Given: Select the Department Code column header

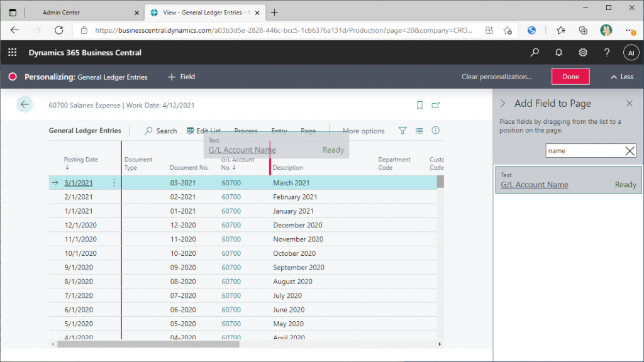Looking at the screenshot, I should click(x=394, y=163).
